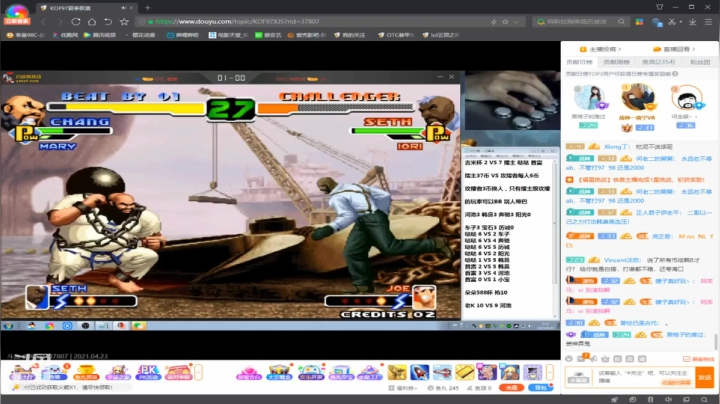This screenshot has width=720, height=404.
Task: Open the long-haired girl avatar
Action: coord(589,98)
